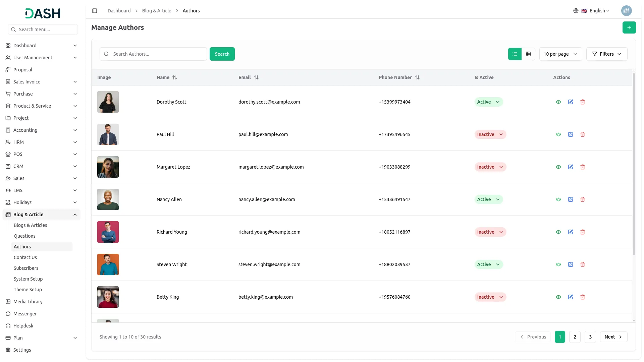View Dorothy Scott details eye icon
Screen dimensions: 644x362
(x=558, y=102)
